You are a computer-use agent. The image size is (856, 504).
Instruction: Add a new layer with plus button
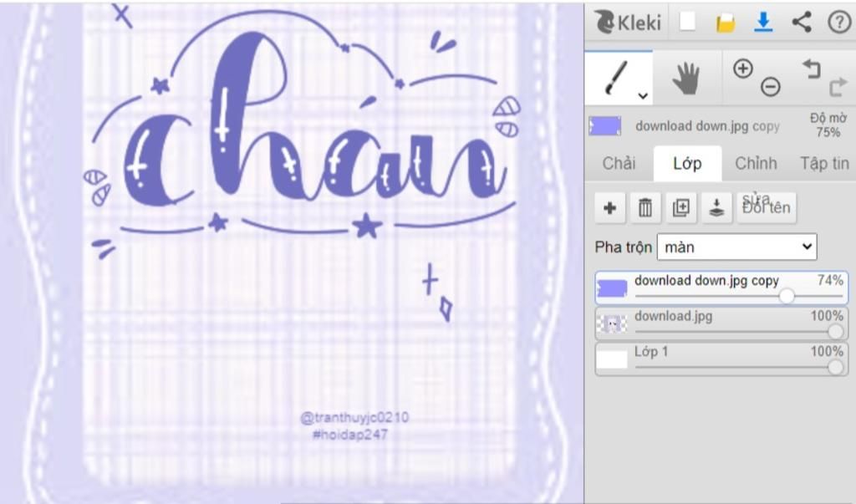click(x=609, y=207)
